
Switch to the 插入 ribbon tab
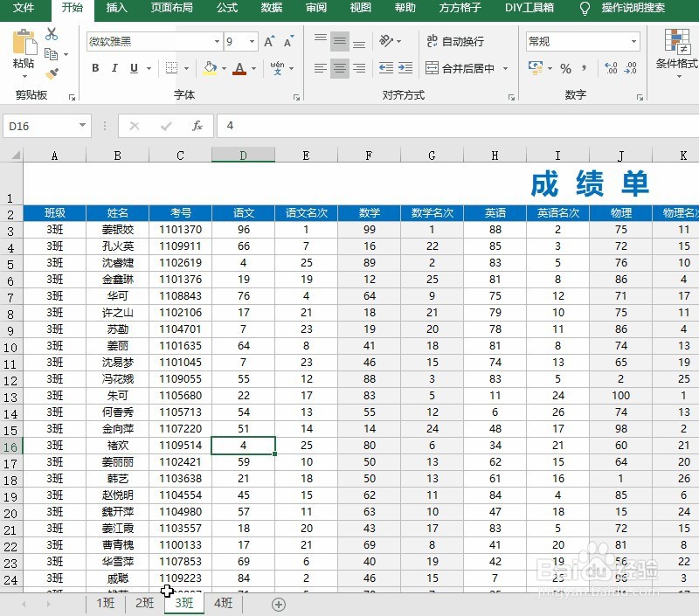tap(117, 10)
